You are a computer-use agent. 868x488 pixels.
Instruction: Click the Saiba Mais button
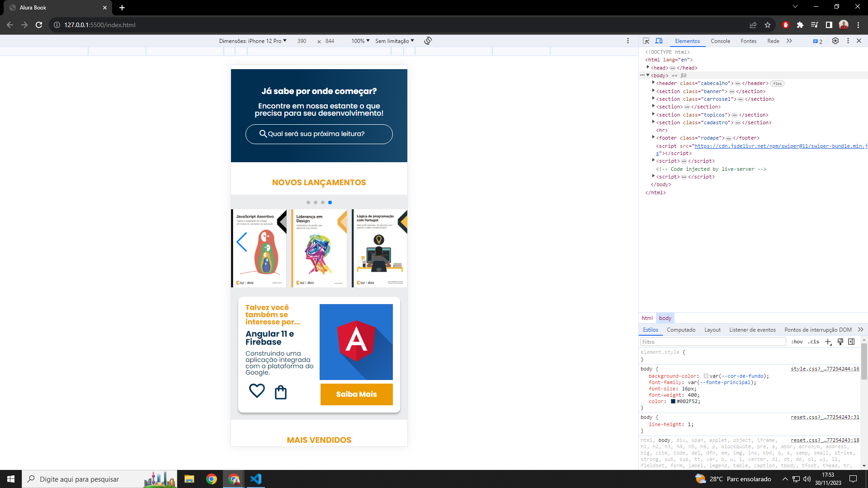pos(356,394)
